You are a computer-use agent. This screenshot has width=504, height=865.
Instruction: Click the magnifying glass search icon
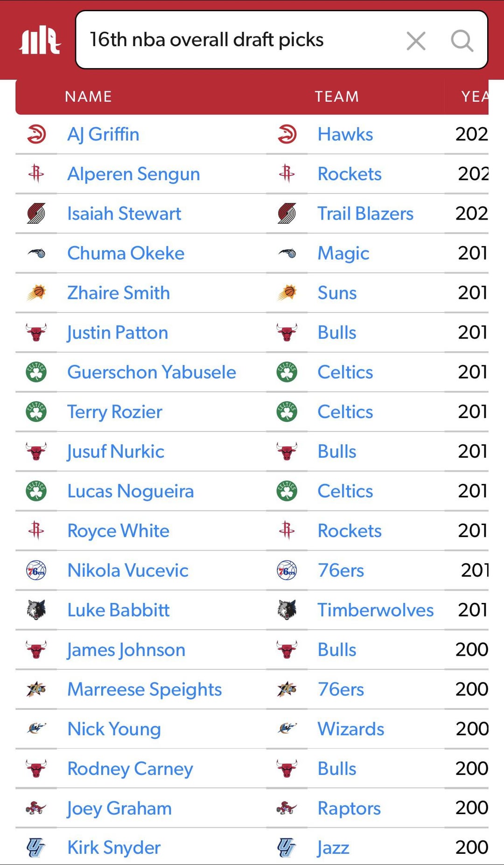pyautogui.click(x=462, y=41)
